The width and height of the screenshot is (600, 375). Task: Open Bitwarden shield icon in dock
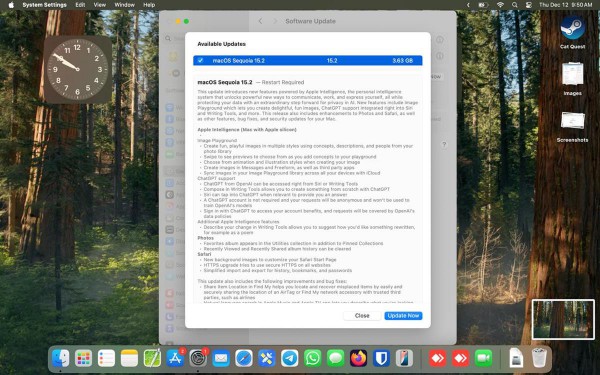pos(382,359)
